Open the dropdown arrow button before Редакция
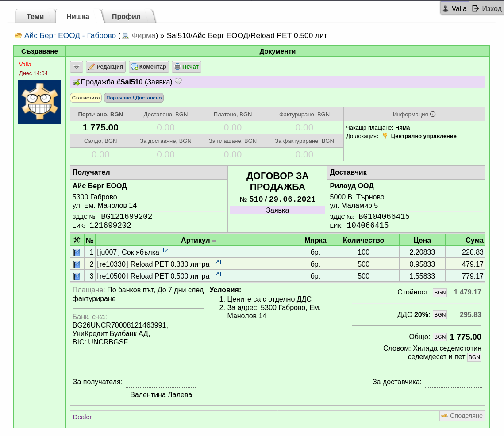This screenshot has width=504, height=436. pos(77,67)
